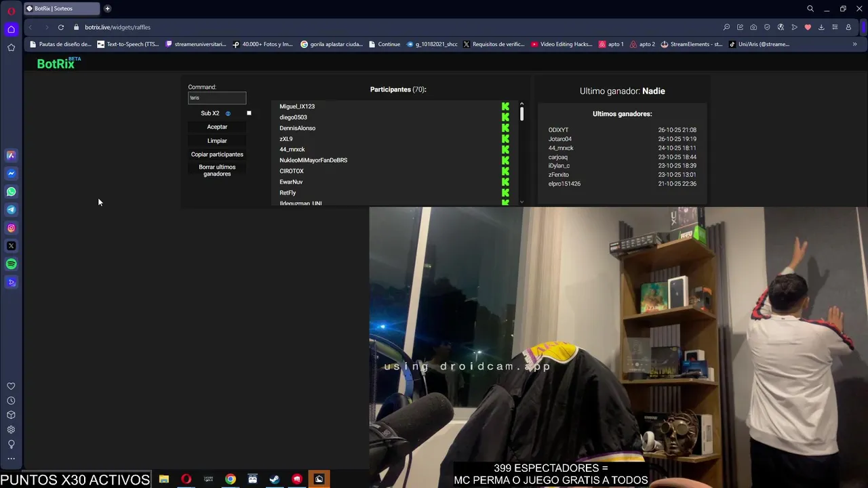
Task: Click last winner elpro151426
Action: pos(564,184)
